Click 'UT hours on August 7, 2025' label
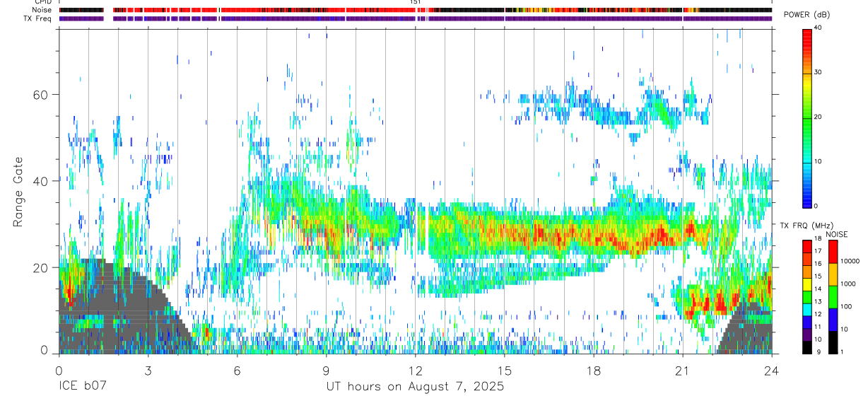The height and width of the screenshot is (401, 868). click(414, 387)
